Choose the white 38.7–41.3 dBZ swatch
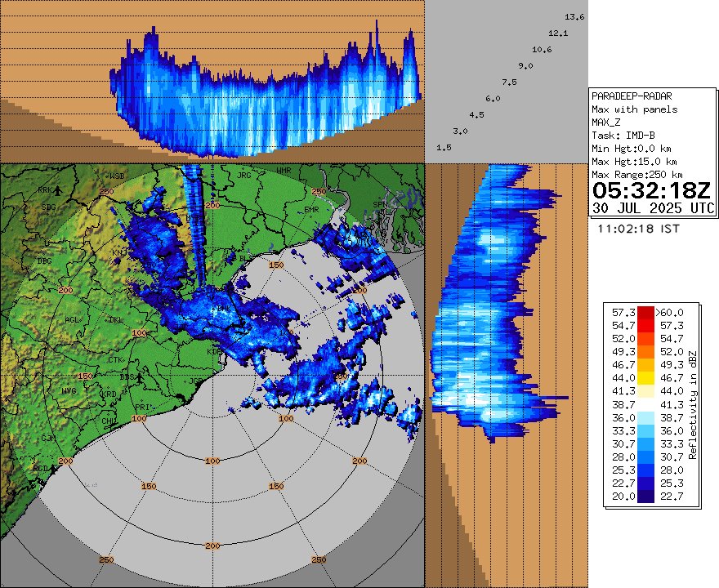 point(645,405)
